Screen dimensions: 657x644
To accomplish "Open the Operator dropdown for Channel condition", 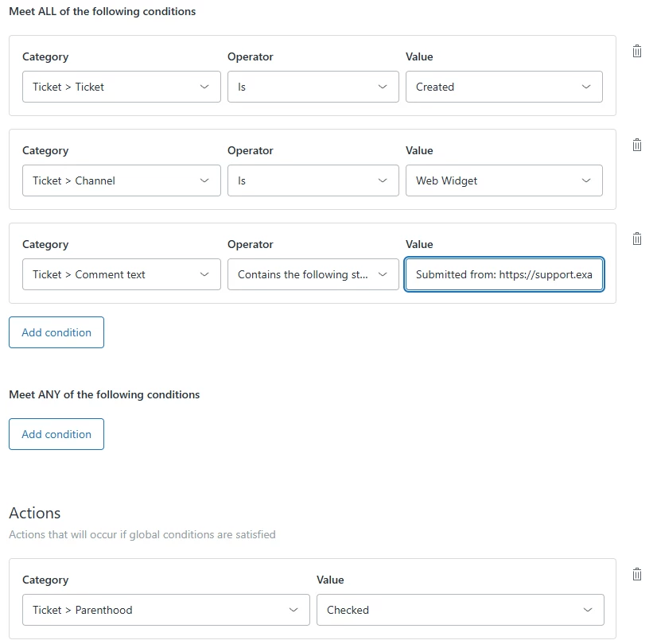I will (313, 180).
